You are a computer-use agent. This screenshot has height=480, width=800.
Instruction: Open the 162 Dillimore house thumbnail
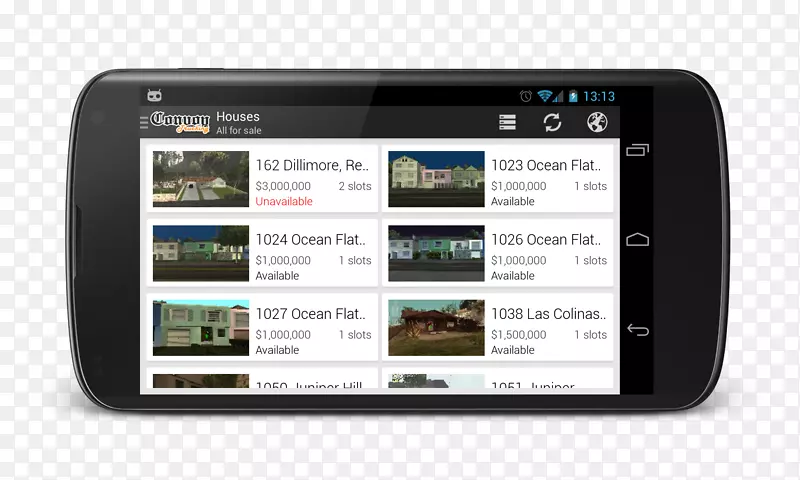coord(201,179)
